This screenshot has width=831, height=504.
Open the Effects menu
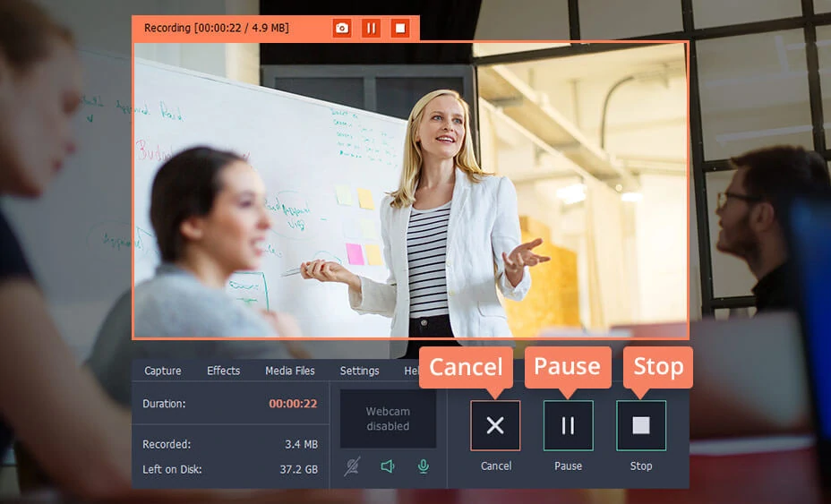coord(223,371)
